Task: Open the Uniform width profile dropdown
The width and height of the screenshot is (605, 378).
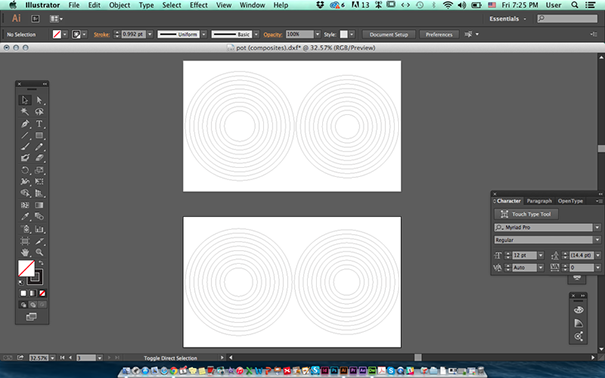Action: (x=204, y=34)
